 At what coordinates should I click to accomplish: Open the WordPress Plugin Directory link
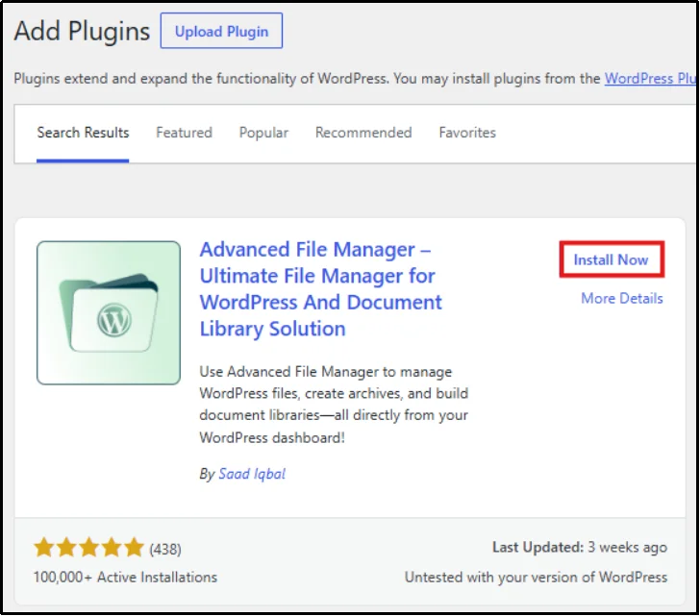click(651, 79)
